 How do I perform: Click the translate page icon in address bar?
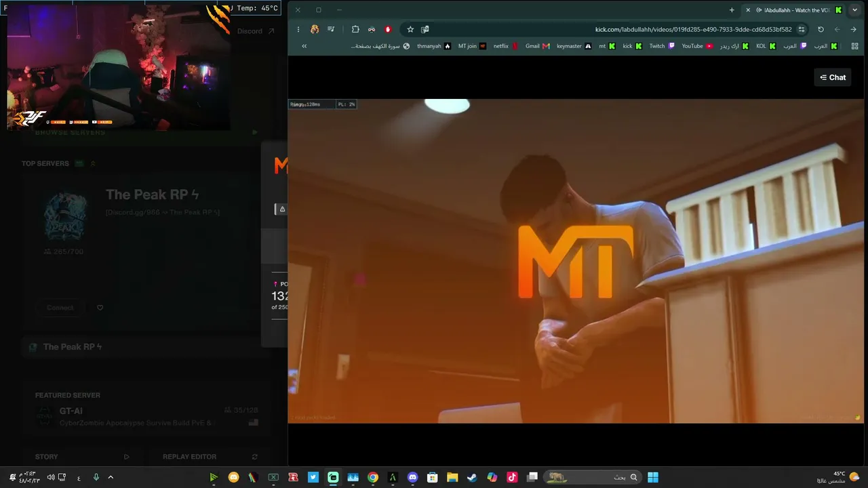425,30
